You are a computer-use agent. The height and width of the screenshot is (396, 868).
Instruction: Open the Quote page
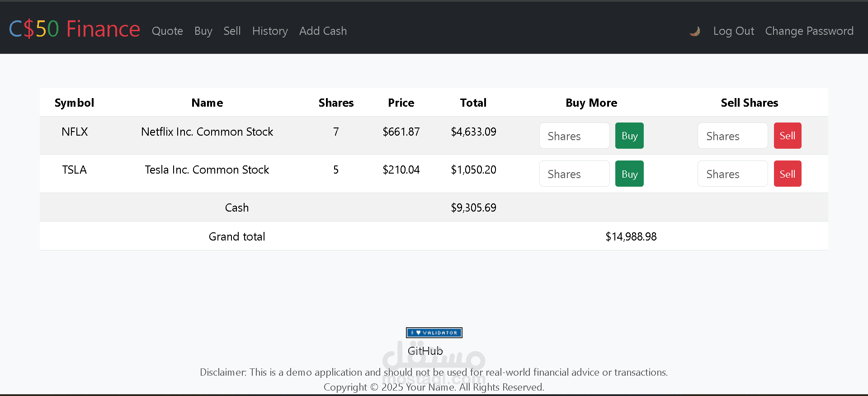coord(167,31)
